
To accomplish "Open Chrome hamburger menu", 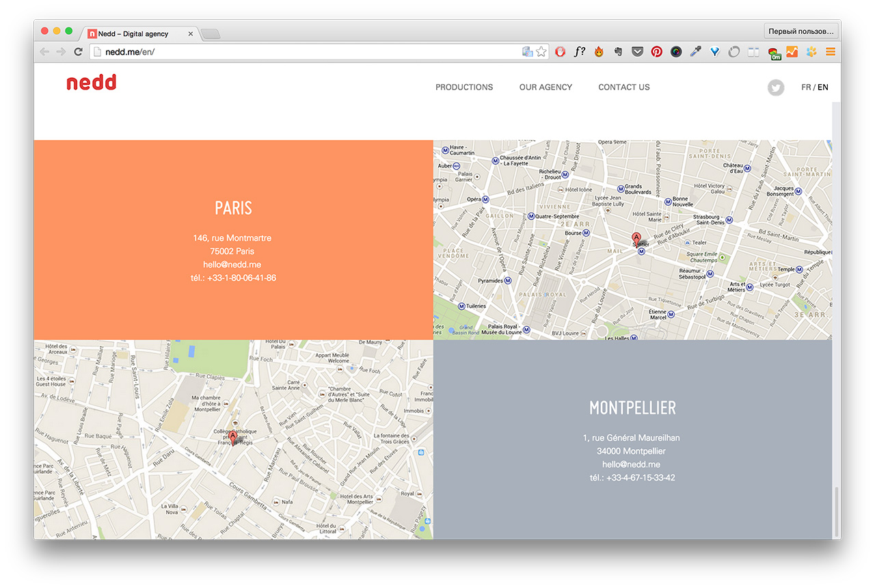I will pyautogui.click(x=831, y=51).
